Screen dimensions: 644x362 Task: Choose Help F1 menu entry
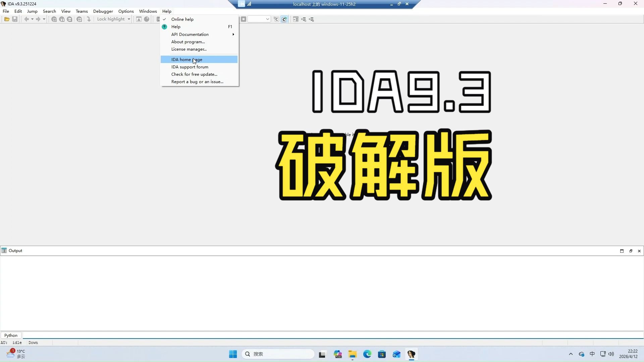[199, 26]
